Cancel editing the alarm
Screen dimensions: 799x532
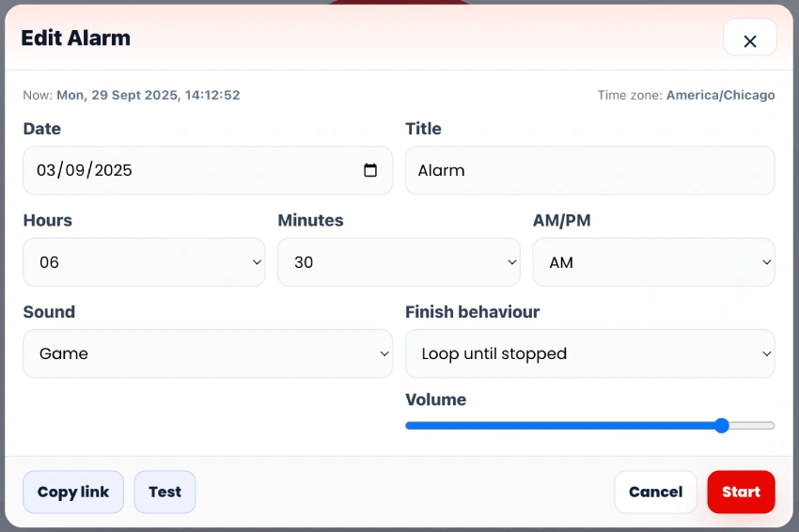655,492
